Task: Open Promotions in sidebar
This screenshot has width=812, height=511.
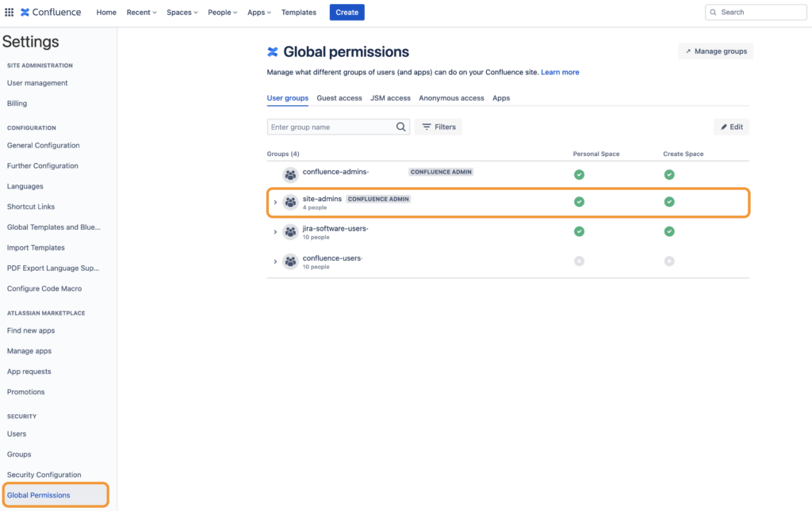Action: click(x=26, y=392)
